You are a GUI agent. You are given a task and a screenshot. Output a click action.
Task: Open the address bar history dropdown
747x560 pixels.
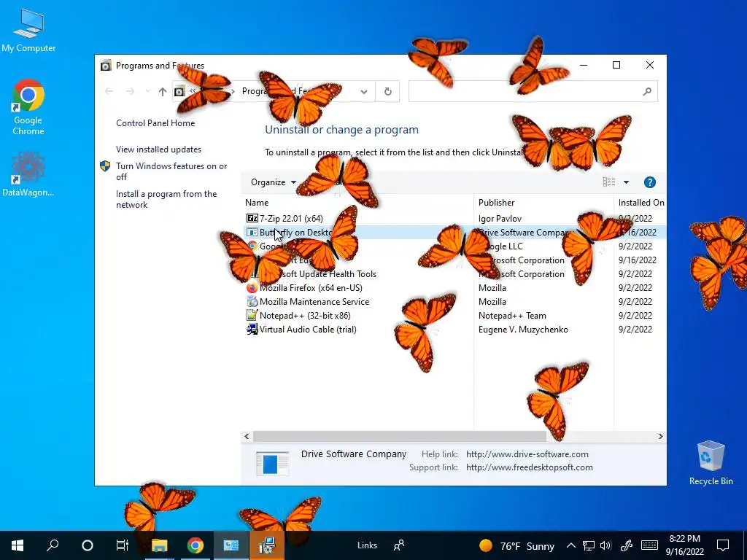(x=364, y=91)
